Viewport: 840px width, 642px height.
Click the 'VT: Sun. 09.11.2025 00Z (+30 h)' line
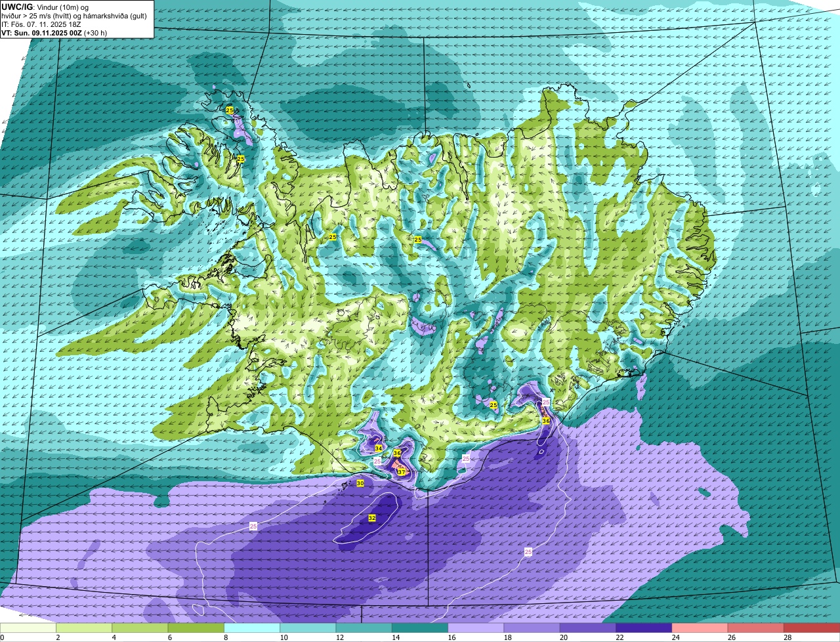click(x=54, y=32)
